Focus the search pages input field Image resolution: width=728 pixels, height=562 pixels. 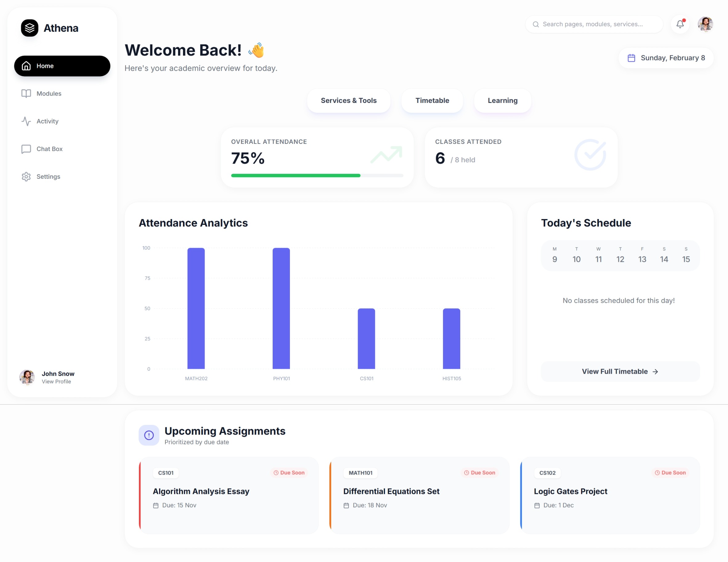[x=597, y=24]
